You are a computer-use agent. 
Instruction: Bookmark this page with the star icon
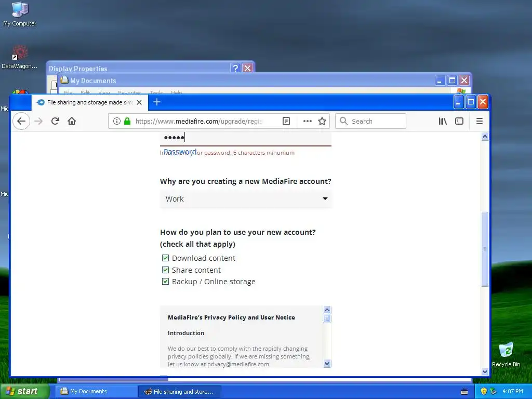(x=322, y=121)
